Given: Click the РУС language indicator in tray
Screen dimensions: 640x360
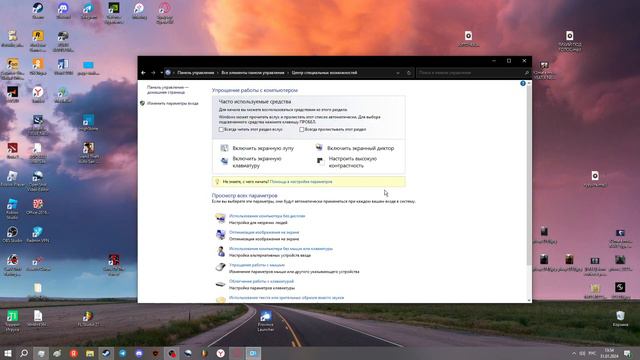Looking at the screenshot, I should pyautogui.click(x=592, y=353).
